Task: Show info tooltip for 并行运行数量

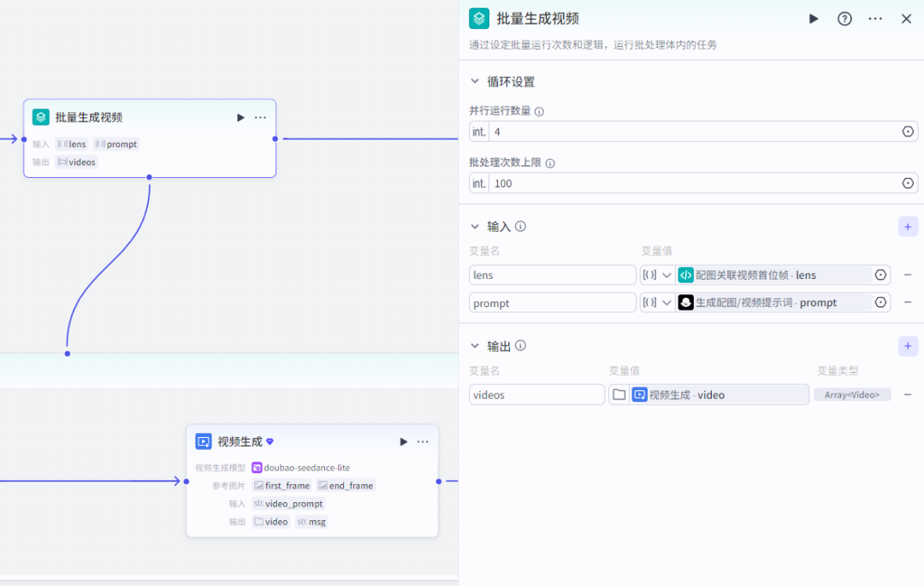Action: coord(539,111)
